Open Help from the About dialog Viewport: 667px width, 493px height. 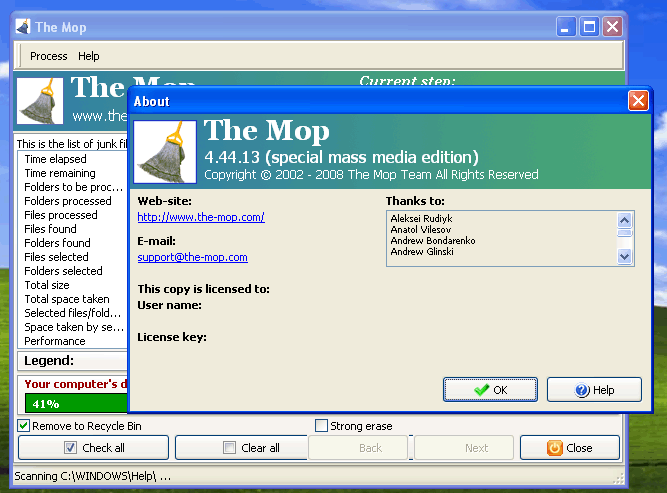[594, 390]
